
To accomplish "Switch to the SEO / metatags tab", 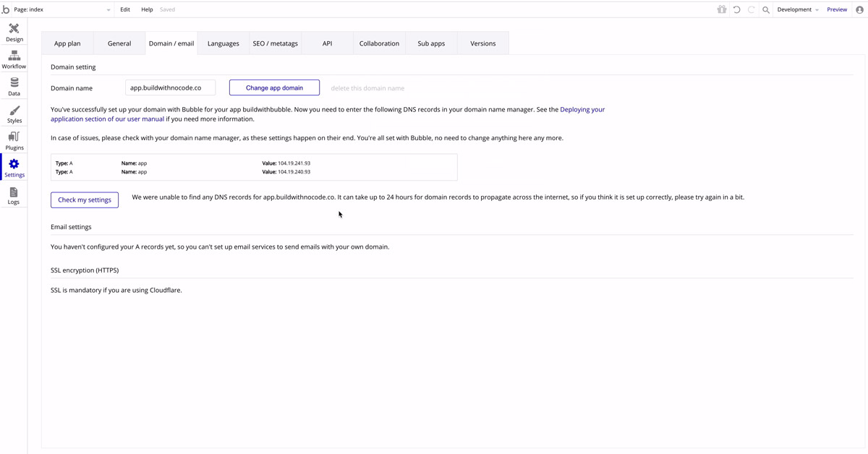I will click(275, 43).
